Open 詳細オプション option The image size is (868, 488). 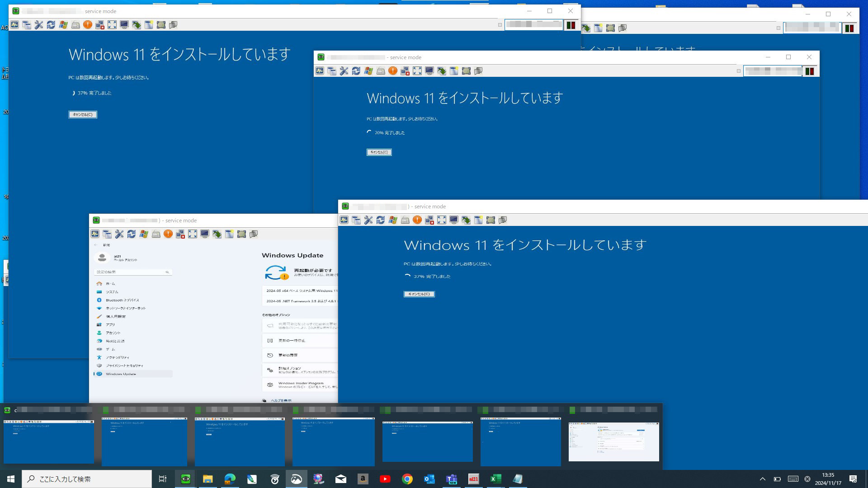pyautogui.click(x=300, y=370)
